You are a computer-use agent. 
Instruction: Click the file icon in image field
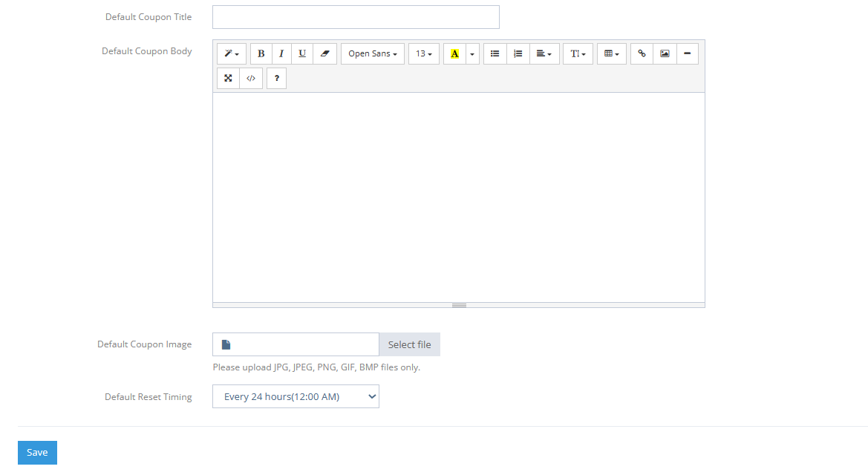click(x=226, y=344)
